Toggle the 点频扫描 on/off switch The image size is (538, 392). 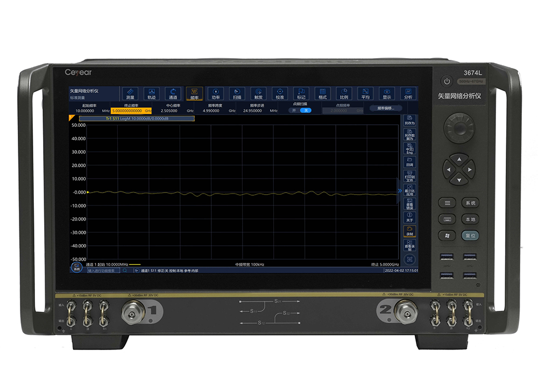click(300, 110)
